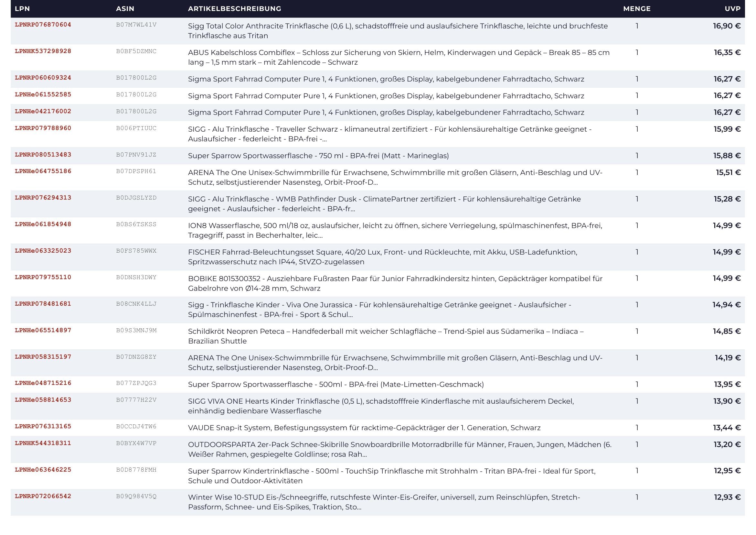Select LPN LPNHe064755186
This screenshot has height=535, width=756.
click(x=43, y=171)
